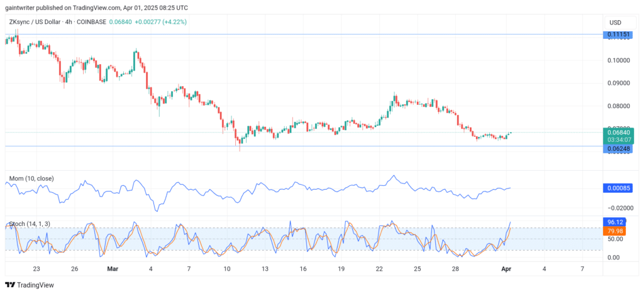644x294 pixels.
Task: Click the stochastic %K value 96.12
Action: click(614, 222)
